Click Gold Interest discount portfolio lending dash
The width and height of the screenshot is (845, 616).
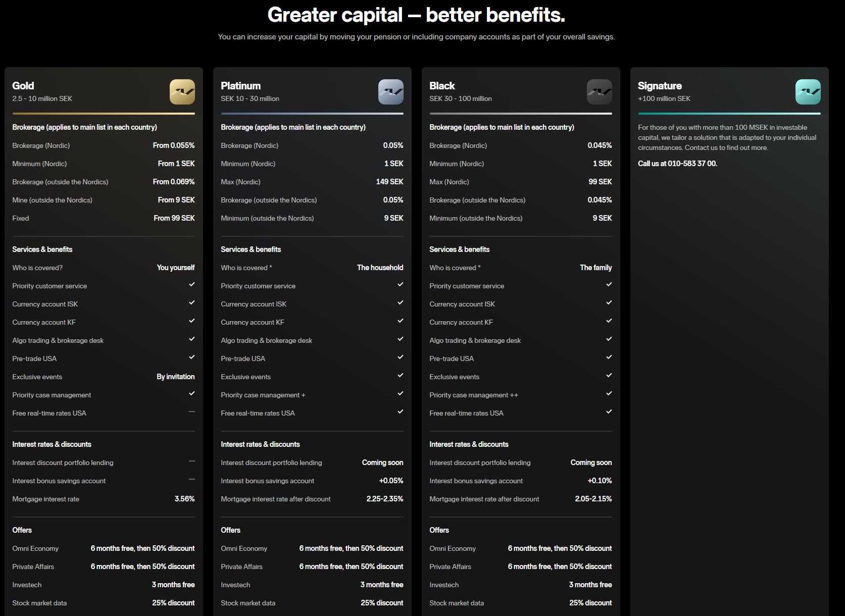tap(192, 461)
